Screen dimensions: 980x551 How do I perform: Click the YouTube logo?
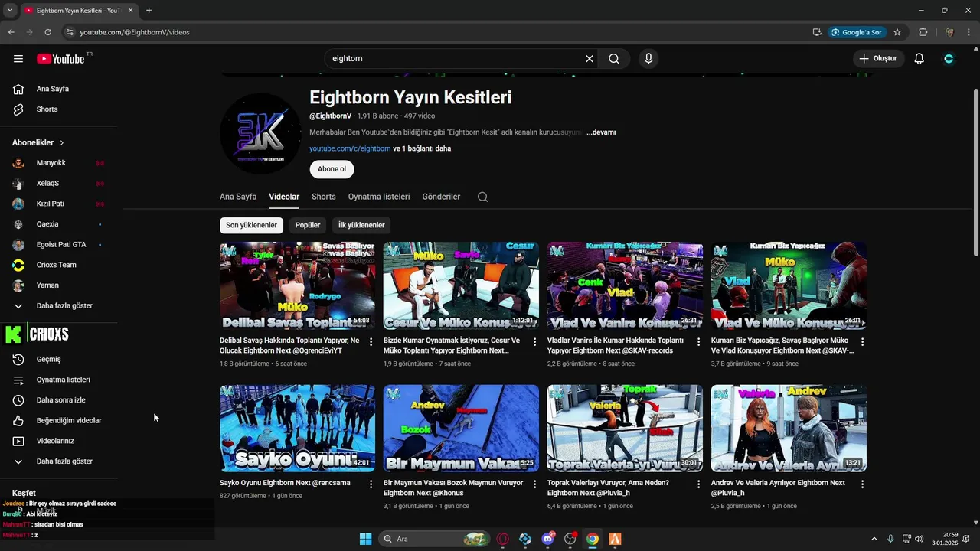60,59
